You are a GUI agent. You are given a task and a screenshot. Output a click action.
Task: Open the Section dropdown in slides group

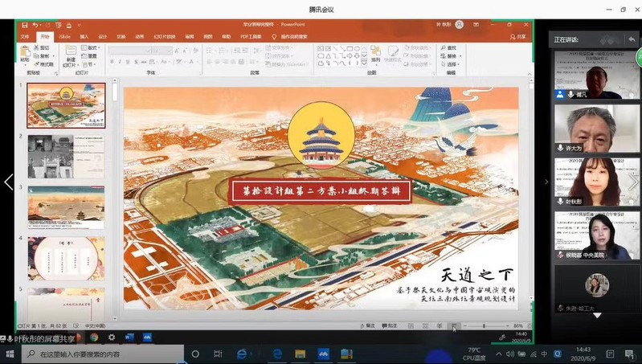88,64
